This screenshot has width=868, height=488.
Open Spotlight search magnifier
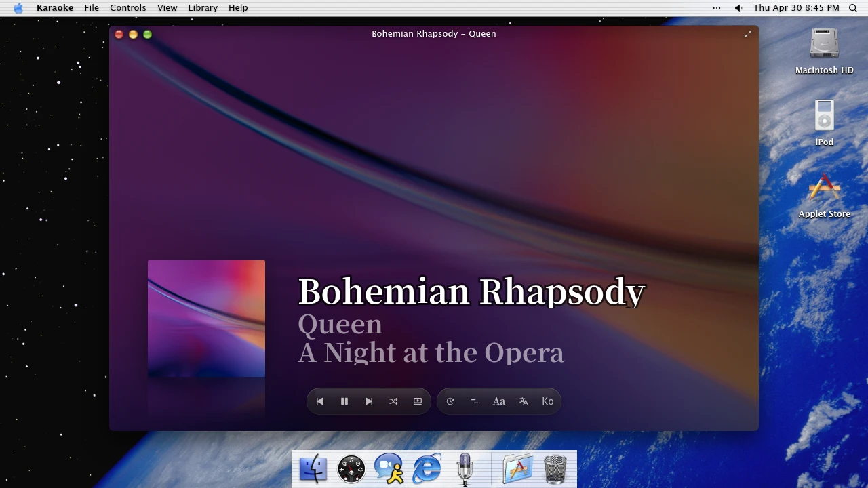coord(853,7)
